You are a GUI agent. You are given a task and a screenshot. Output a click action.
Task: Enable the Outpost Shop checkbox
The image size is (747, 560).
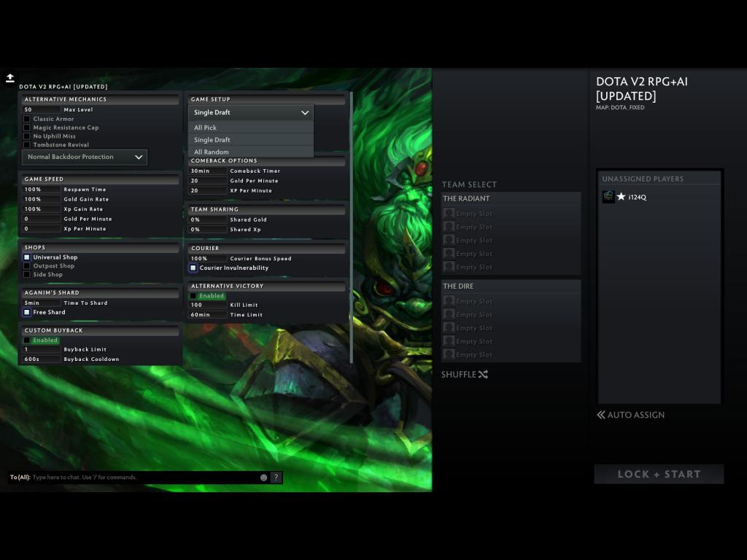[x=27, y=265]
